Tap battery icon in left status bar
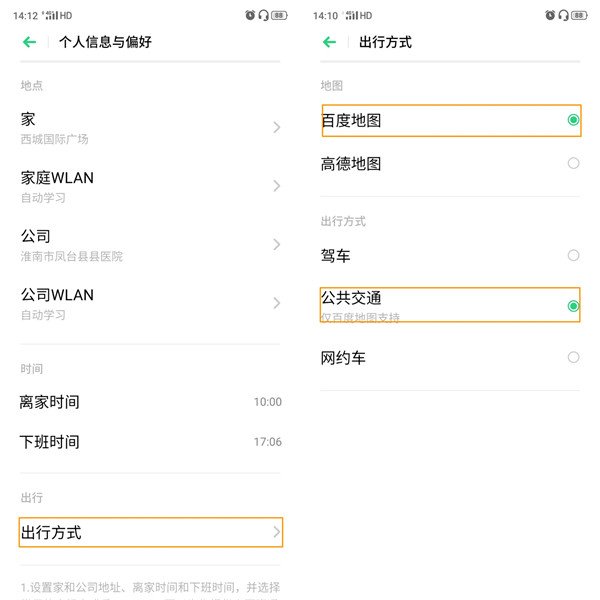Screen dimensions: 600x600 (x=278, y=15)
